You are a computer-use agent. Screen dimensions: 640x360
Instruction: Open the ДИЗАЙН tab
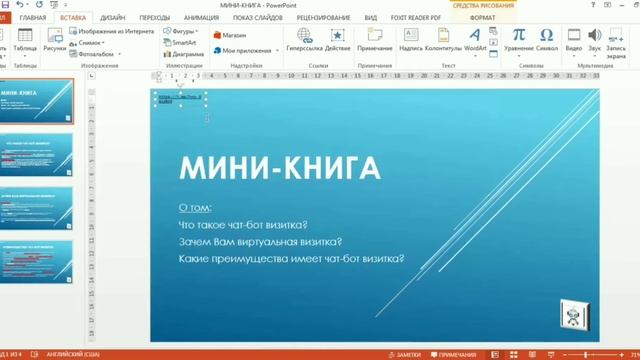(x=113, y=18)
